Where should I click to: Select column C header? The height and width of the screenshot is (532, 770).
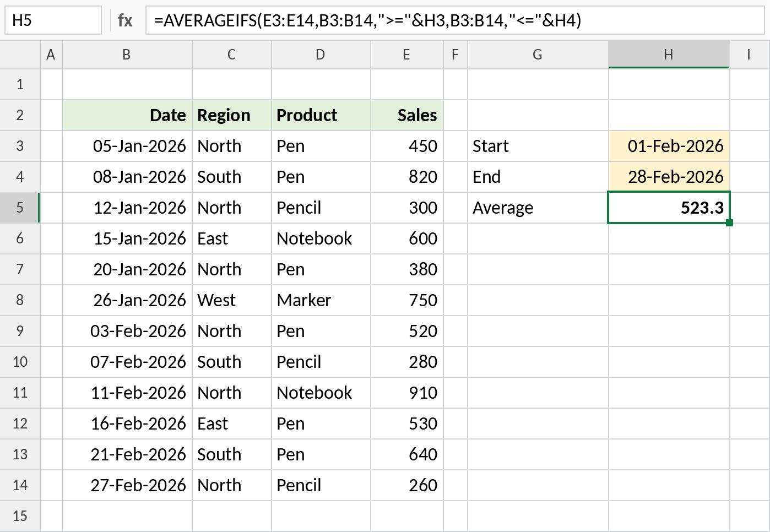tap(232, 55)
